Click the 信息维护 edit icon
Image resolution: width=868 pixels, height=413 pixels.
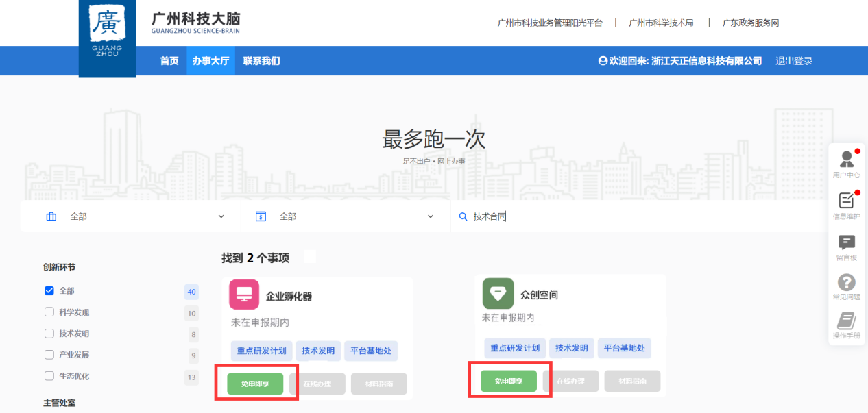847,201
